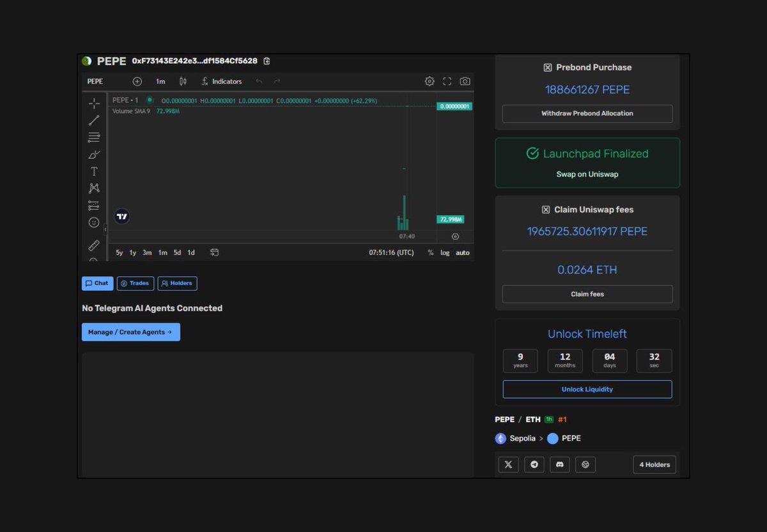
Task: Select the crosshair cursor tool
Action: tap(94, 103)
